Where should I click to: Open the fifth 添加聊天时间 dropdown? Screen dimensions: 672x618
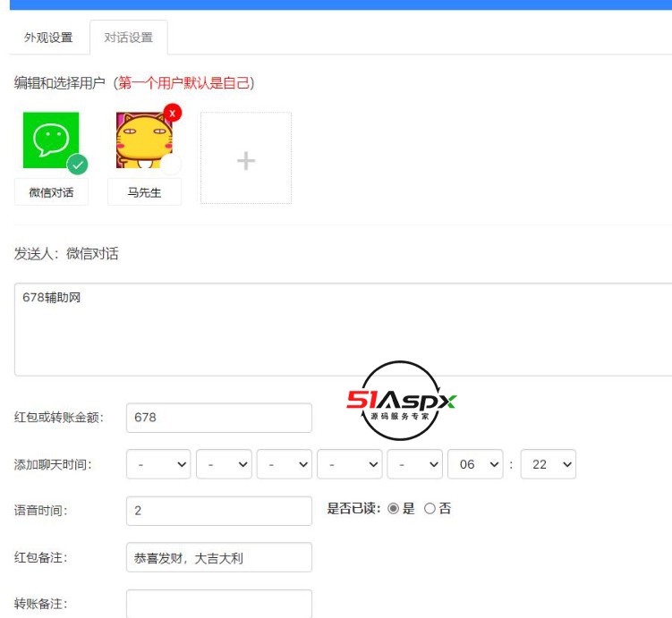coord(415,464)
